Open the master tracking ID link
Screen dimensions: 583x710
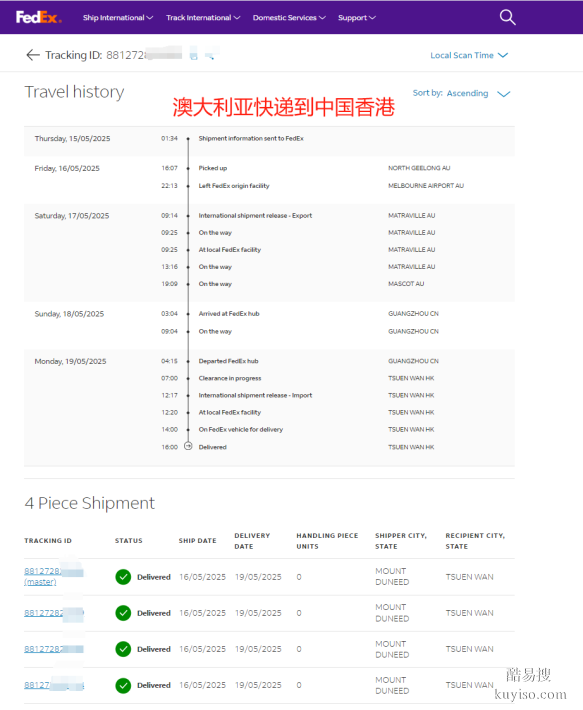43,576
